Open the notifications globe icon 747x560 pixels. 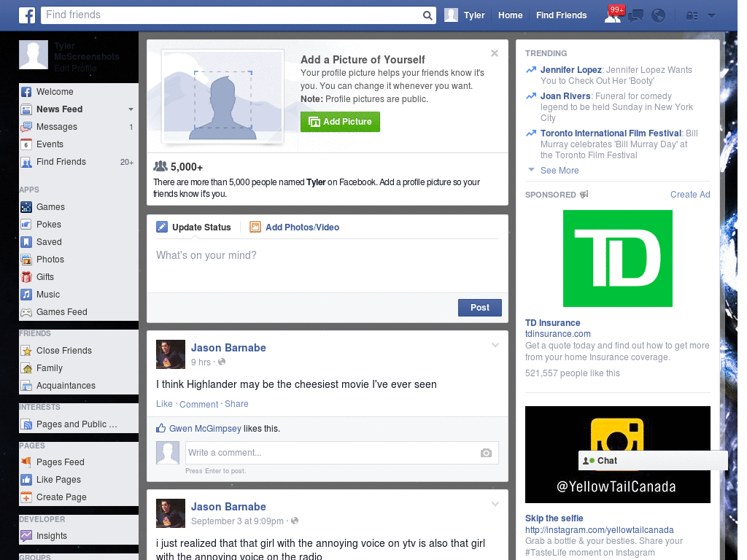(x=659, y=16)
